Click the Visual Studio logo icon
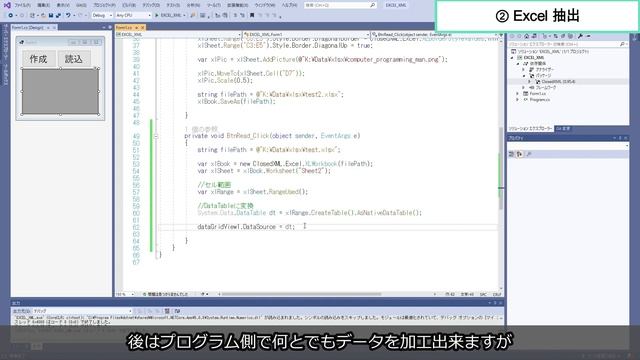 (7, 5)
